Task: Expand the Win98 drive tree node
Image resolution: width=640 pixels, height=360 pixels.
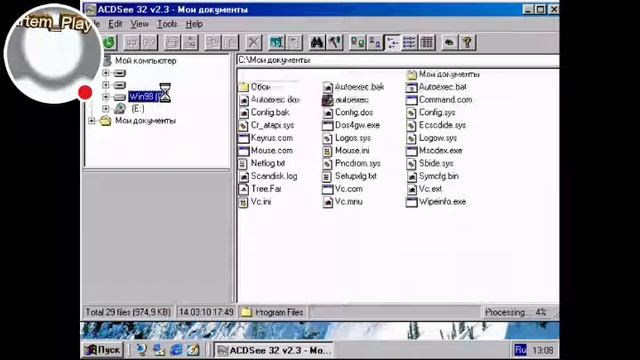Action: (106, 97)
